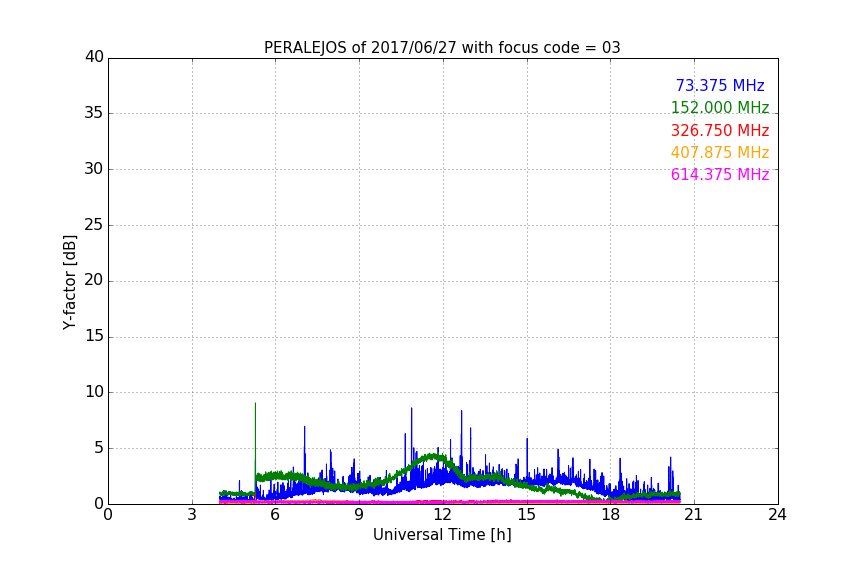The width and height of the screenshot is (864, 576).
Task: Select the 73.375 MHz legend label
Action: (720, 86)
